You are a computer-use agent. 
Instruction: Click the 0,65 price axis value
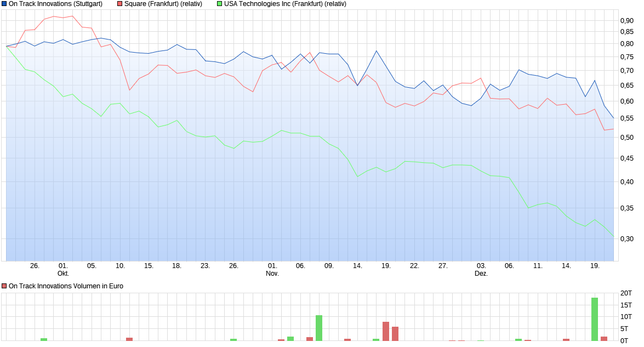[627, 86]
